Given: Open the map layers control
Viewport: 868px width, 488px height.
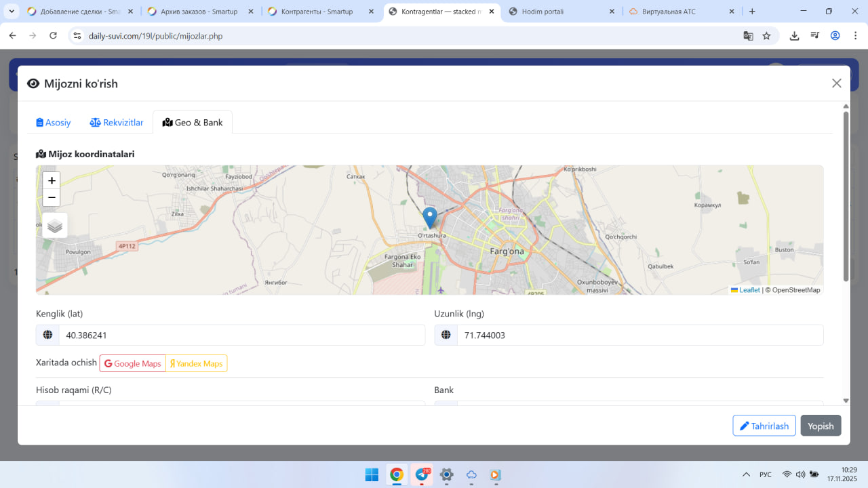Looking at the screenshot, I should [x=55, y=226].
